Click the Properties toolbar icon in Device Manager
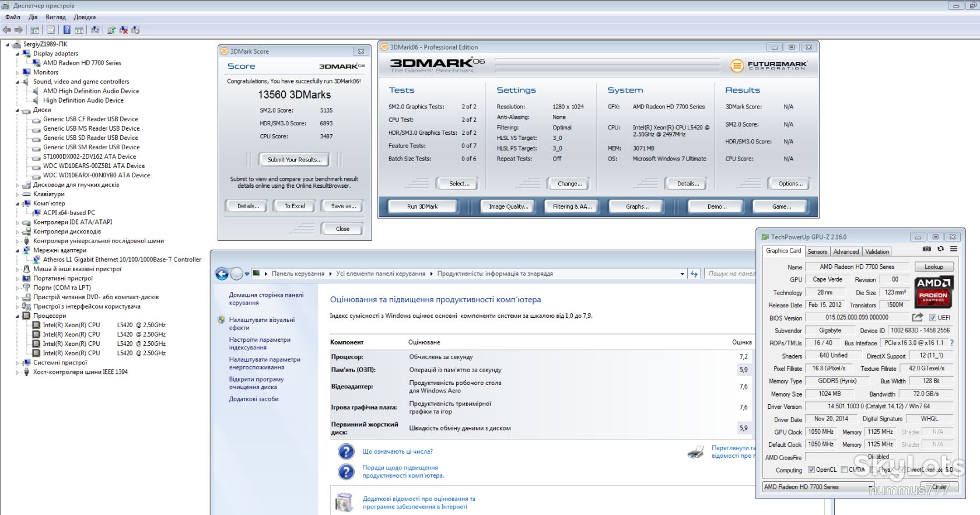Screen dimensions: 980x515 click(x=51, y=30)
